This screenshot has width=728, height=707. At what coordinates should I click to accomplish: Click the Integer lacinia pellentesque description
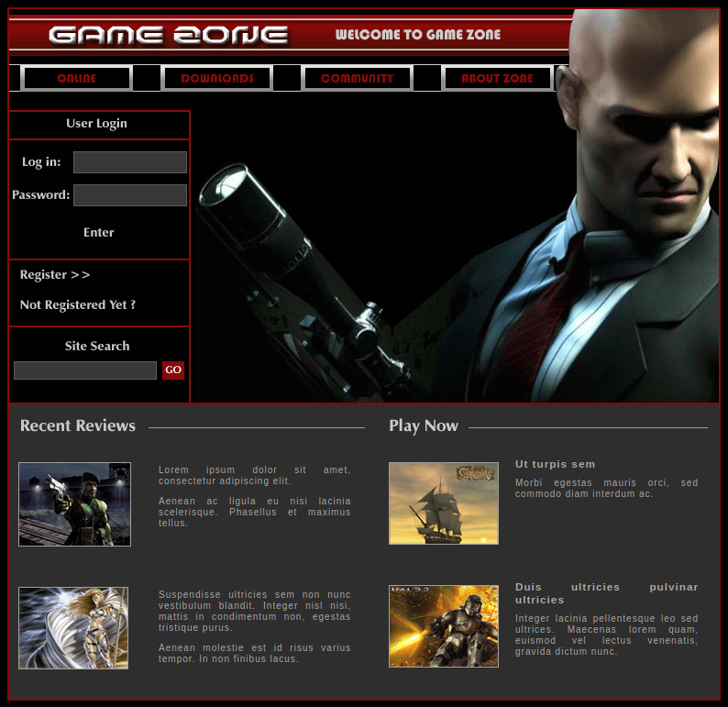coord(606,635)
